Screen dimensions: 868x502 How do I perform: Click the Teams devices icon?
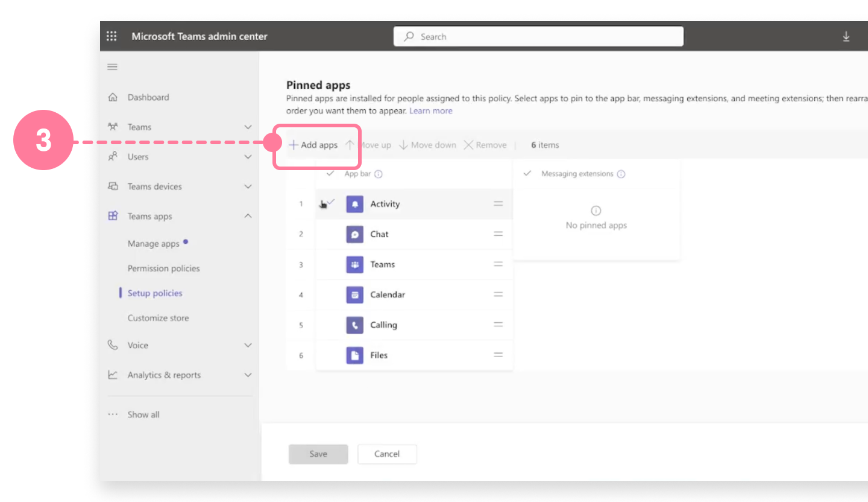pyautogui.click(x=112, y=186)
